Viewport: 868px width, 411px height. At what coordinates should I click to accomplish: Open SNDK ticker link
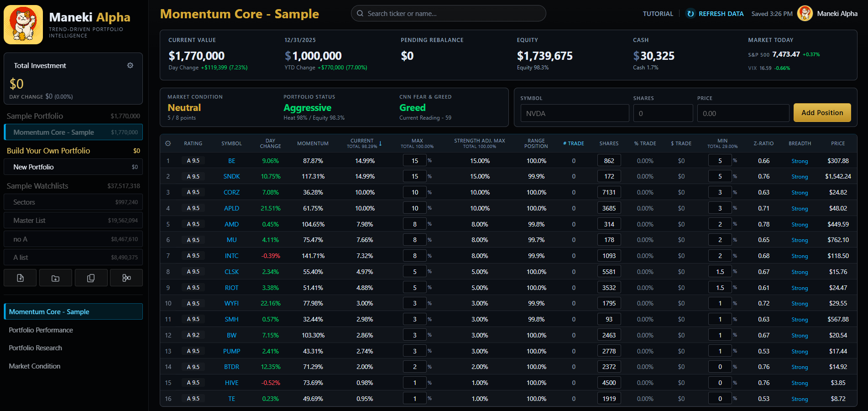(232, 176)
